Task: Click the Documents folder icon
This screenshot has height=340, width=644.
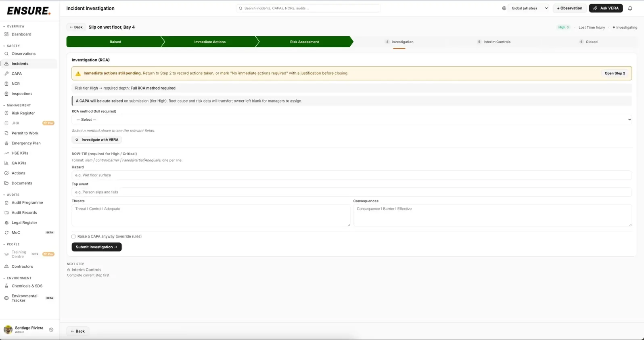Action: tap(6, 183)
